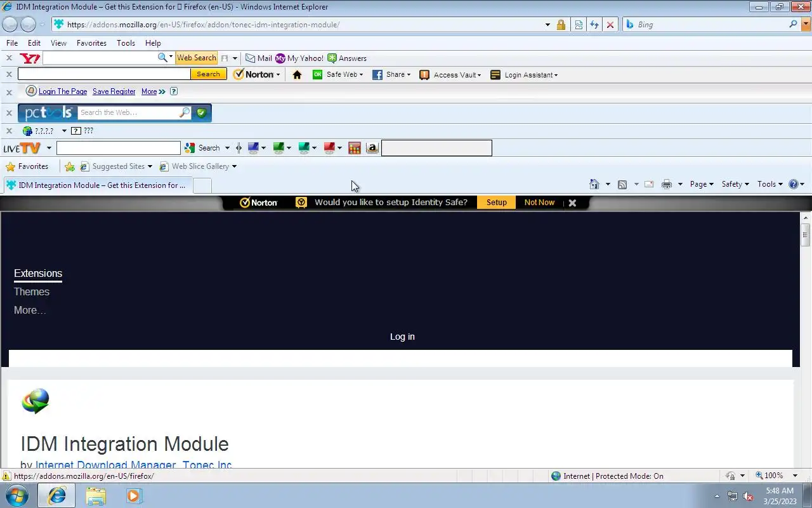This screenshot has width=812, height=508.
Task: Open My Yahoo! from toolbar
Action: click(x=299, y=58)
